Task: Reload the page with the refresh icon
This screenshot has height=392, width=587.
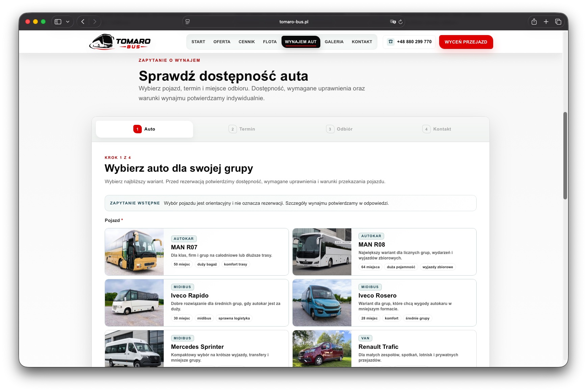Action: point(401,22)
